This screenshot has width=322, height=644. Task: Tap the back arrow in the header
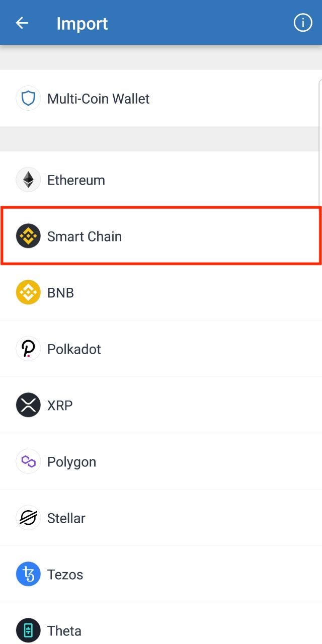tap(22, 23)
